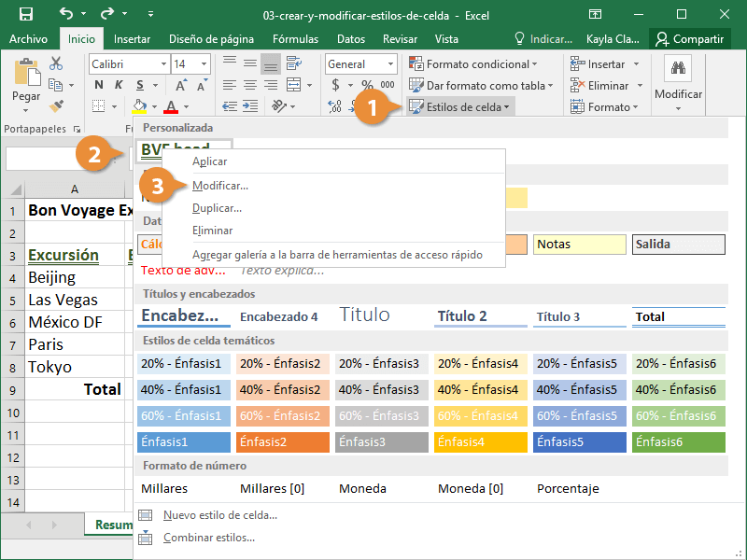Switch to the Fórmulas ribbon tab

(x=295, y=39)
